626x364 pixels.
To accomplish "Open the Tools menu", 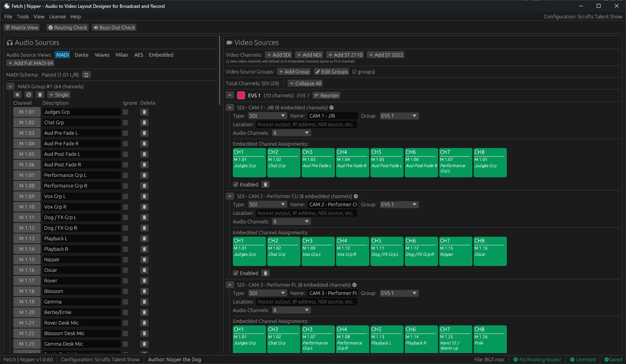I will click(x=23, y=16).
